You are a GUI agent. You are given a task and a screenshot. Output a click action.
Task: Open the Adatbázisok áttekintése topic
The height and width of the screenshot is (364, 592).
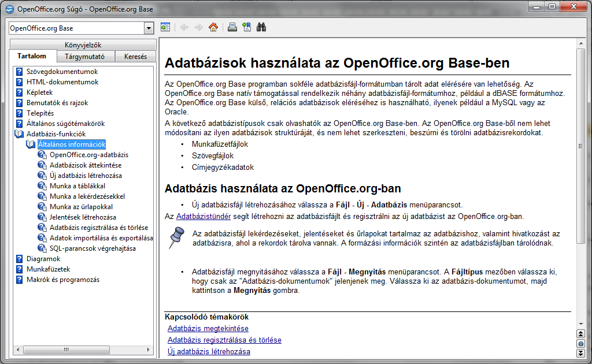86,165
